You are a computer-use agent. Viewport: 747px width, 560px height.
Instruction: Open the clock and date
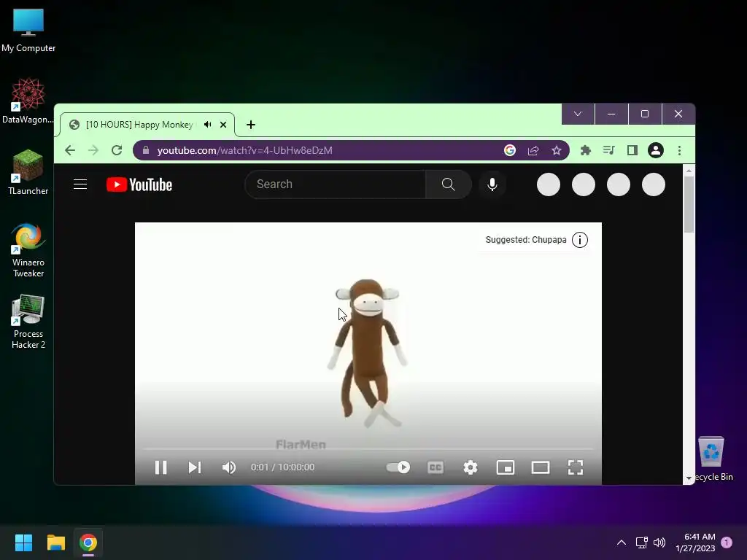[695, 542]
